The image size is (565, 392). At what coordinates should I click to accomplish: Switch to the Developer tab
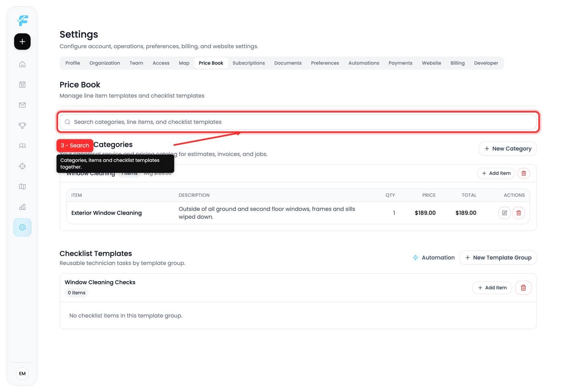click(x=486, y=63)
